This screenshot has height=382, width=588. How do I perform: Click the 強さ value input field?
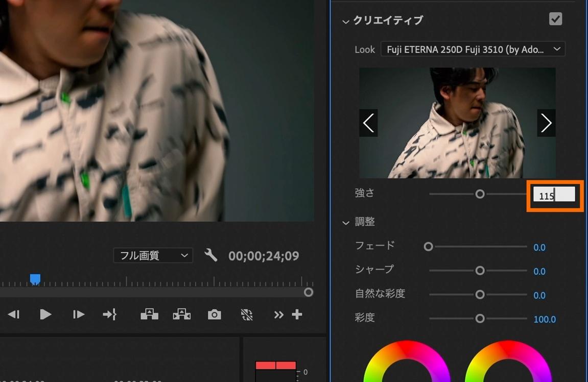pyautogui.click(x=554, y=195)
